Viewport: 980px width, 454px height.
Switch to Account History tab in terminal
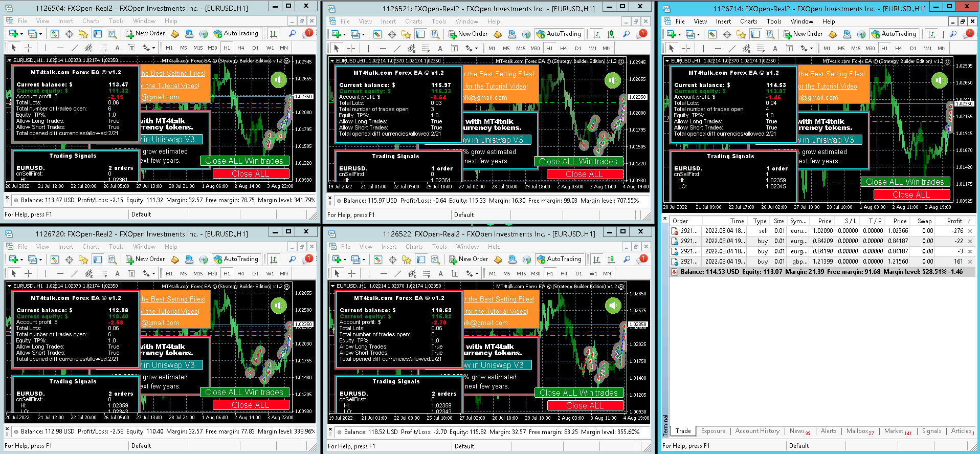pyautogui.click(x=757, y=431)
